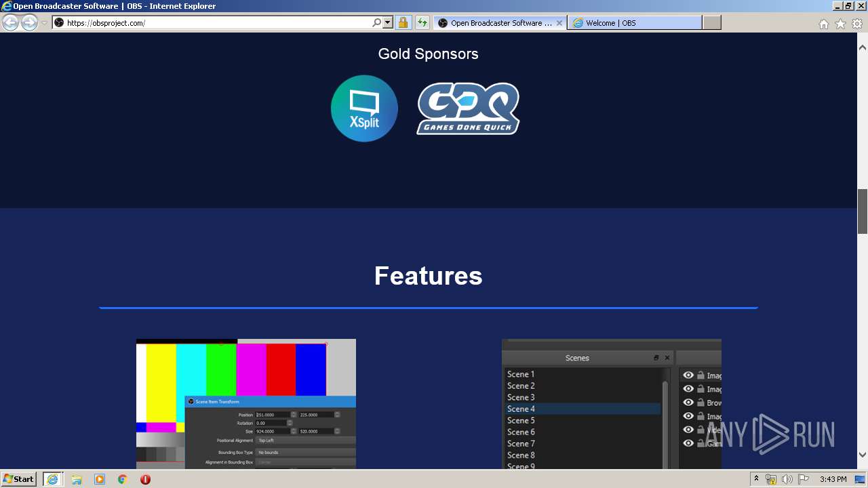Click 'Scene 6' in the scenes list image
This screenshot has width=868, height=488.
coord(521,432)
